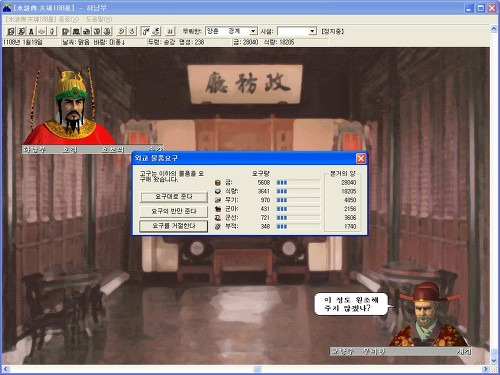Click the official portrait with the red hat

(x=429, y=315)
